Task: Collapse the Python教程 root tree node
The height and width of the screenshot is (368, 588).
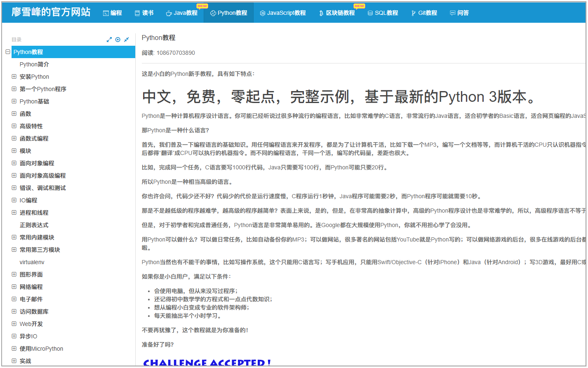Action: [x=8, y=52]
